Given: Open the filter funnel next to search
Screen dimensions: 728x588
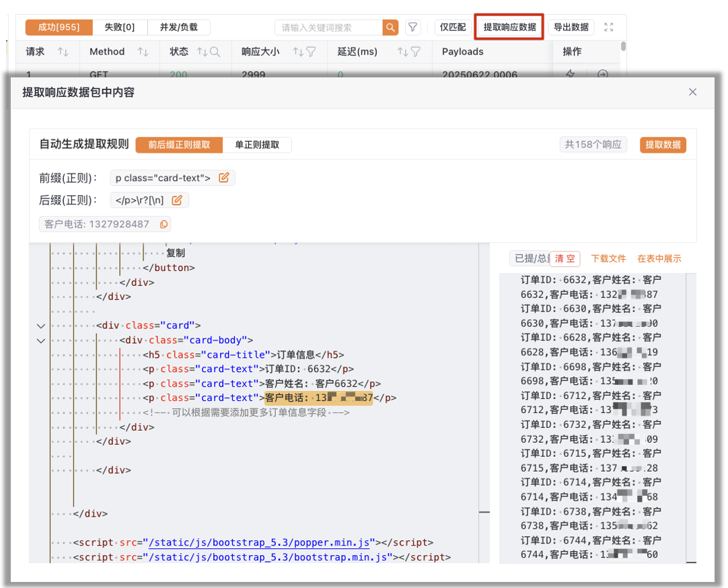Looking at the screenshot, I should pos(412,28).
